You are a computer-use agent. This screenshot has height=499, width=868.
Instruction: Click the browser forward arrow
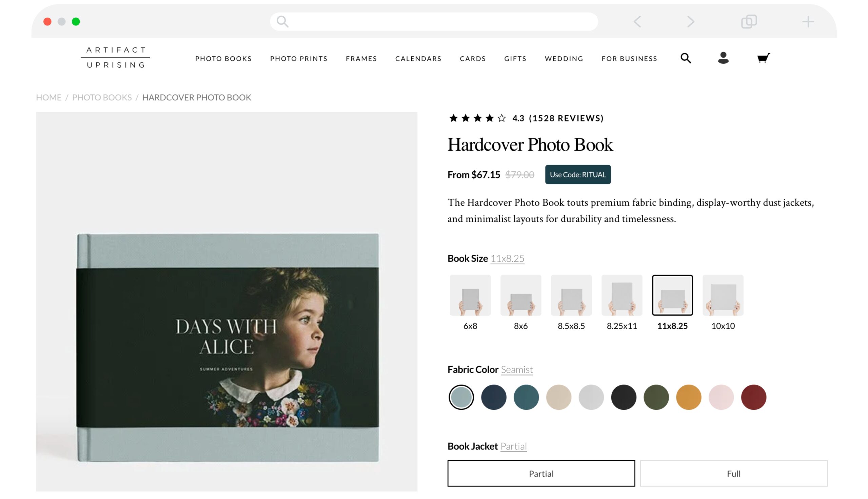pyautogui.click(x=691, y=22)
